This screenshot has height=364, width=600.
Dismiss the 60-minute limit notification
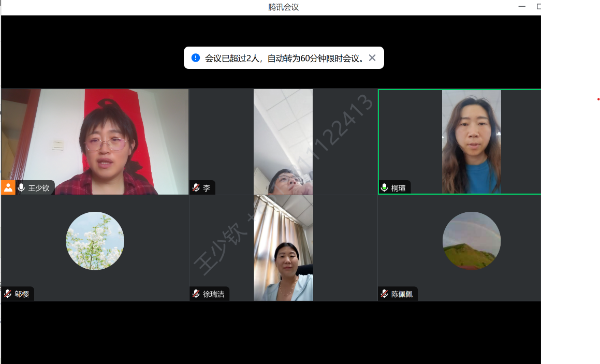pos(372,58)
